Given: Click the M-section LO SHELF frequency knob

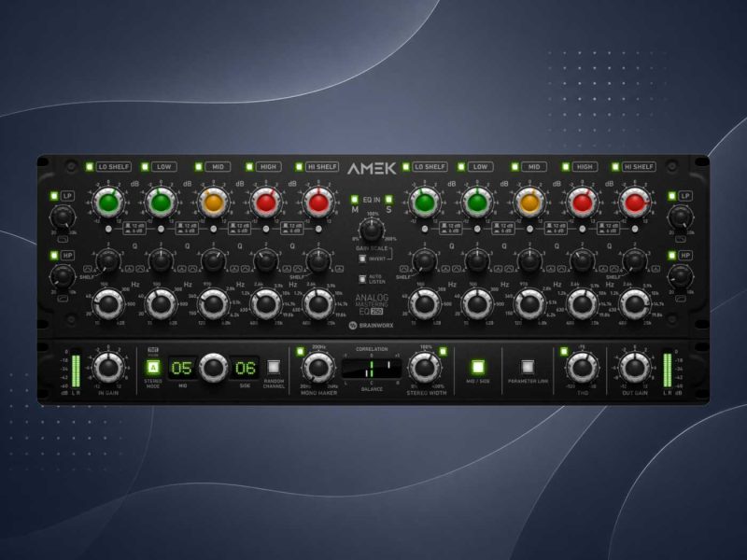Looking at the screenshot, I should (x=108, y=304).
